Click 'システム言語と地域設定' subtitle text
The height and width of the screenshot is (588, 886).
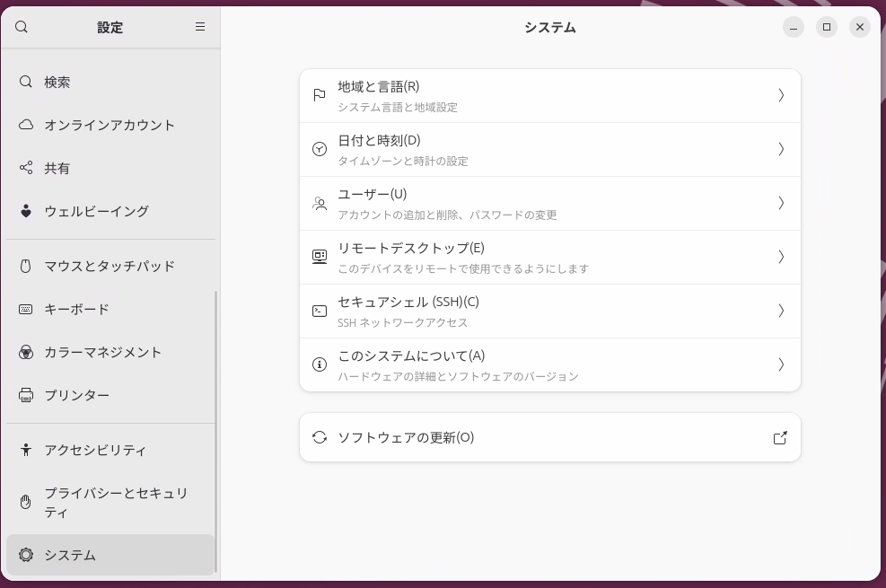pyautogui.click(x=398, y=108)
